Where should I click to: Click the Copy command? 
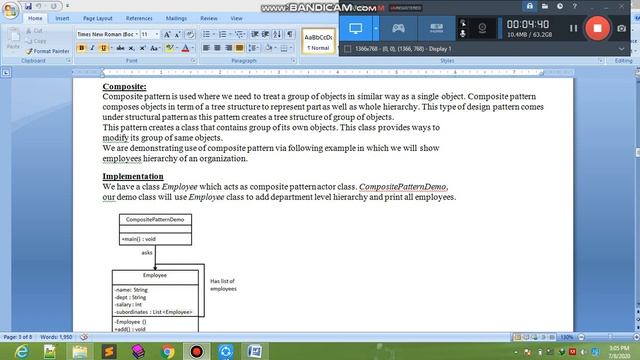pos(36,41)
